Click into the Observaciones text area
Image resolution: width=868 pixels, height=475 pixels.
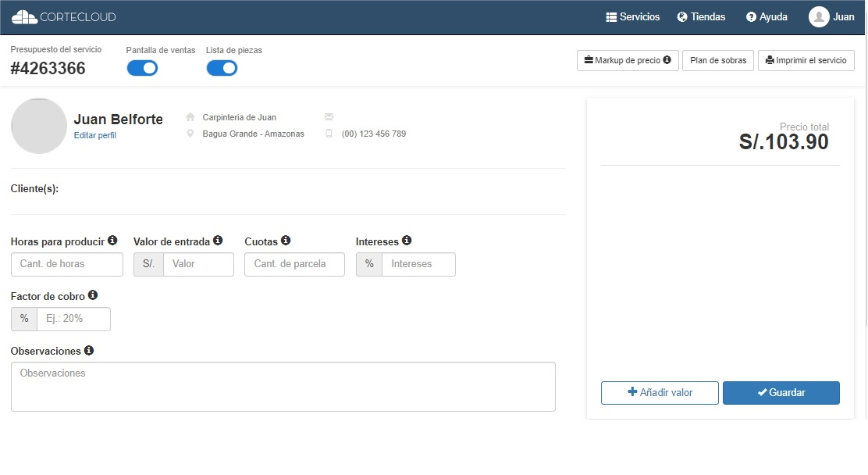tap(283, 387)
